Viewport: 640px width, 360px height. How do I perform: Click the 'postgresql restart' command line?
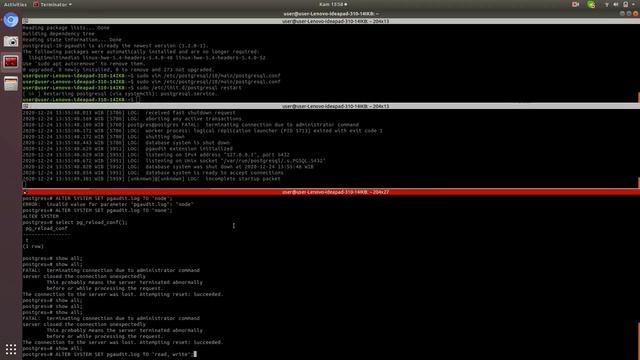pyautogui.click(x=132, y=88)
